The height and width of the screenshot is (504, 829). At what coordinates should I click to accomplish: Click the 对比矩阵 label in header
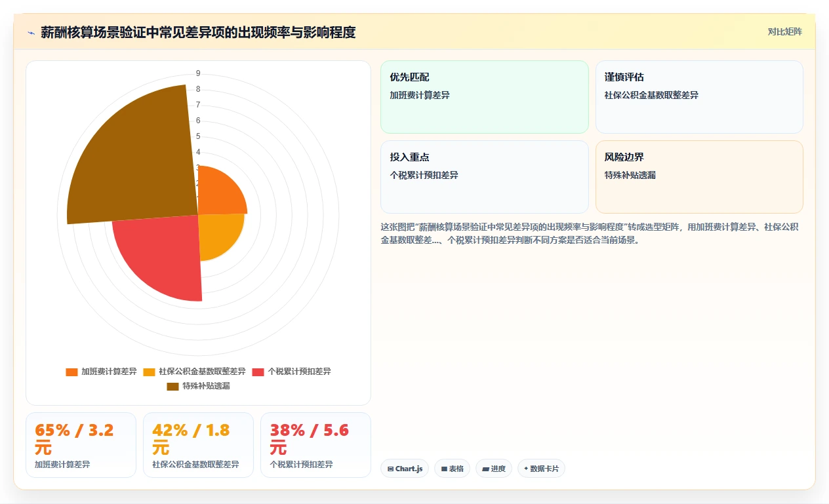784,31
